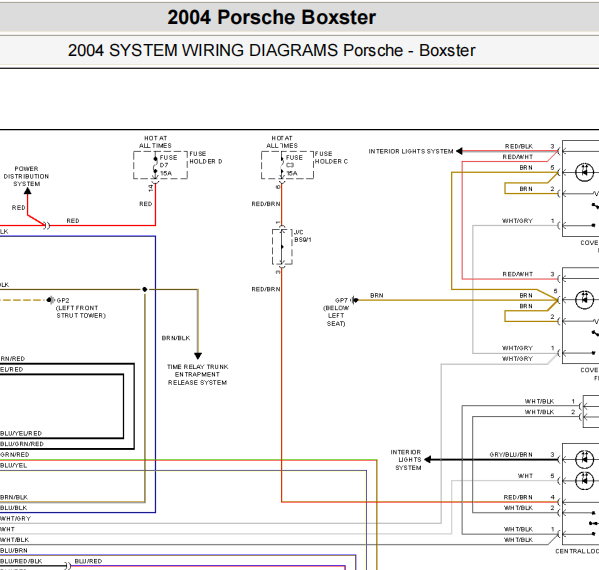Click the "2004 Porsche Boxster" title

pos(272,18)
